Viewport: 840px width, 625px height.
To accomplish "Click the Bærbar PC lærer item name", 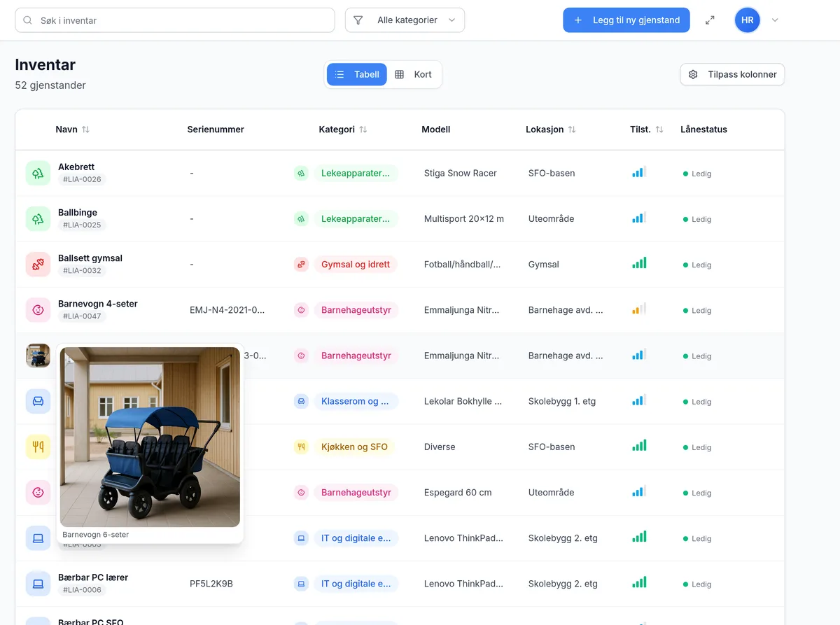I will (x=93, y=577).
